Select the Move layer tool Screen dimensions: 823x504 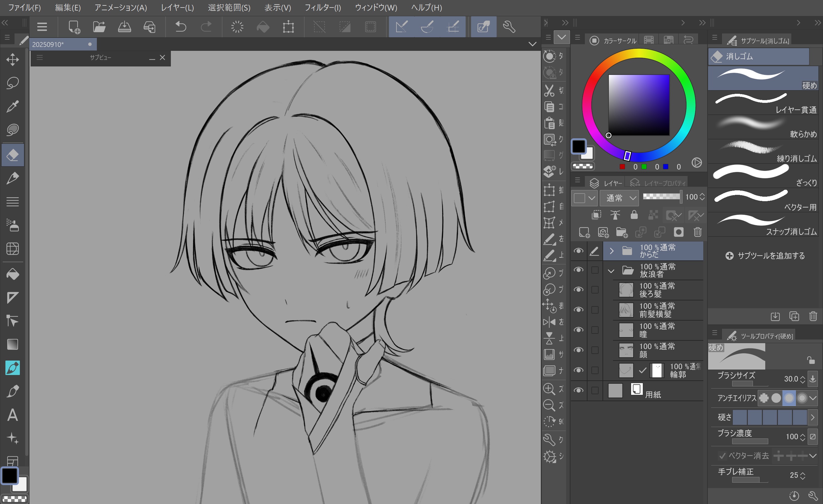click(x=12, y=60)
